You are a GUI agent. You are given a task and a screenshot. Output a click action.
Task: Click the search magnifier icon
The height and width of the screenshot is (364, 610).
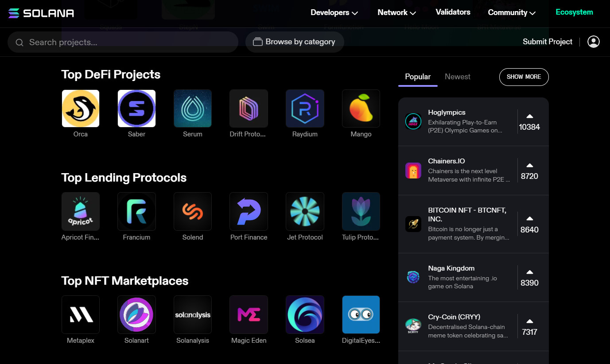click(19, 43)
